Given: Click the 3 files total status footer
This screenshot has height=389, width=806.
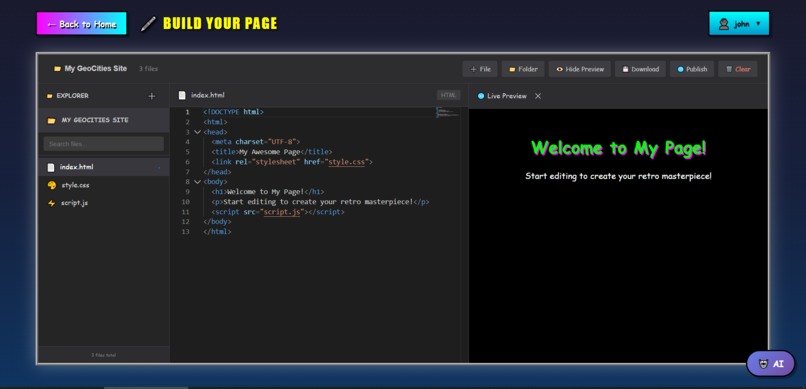Looking at the screenshot, I should pyautogui.click(x=104, y=355).
